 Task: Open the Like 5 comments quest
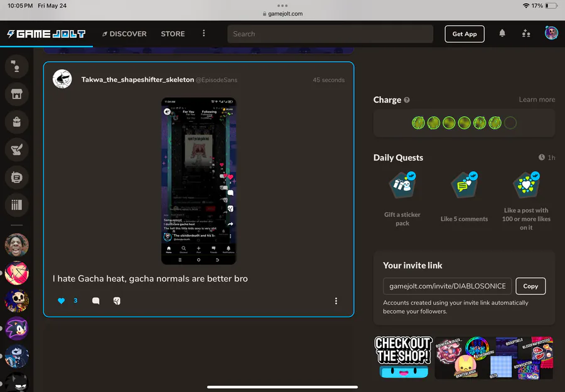point(464,198)
